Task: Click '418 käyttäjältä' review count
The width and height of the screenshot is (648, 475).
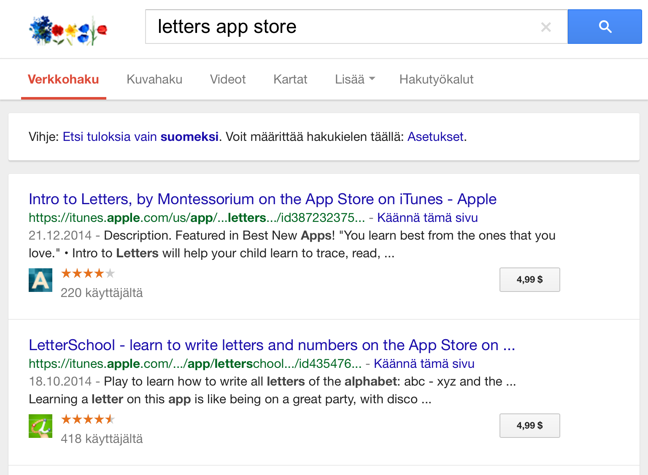Action: [x=102, y=439]
